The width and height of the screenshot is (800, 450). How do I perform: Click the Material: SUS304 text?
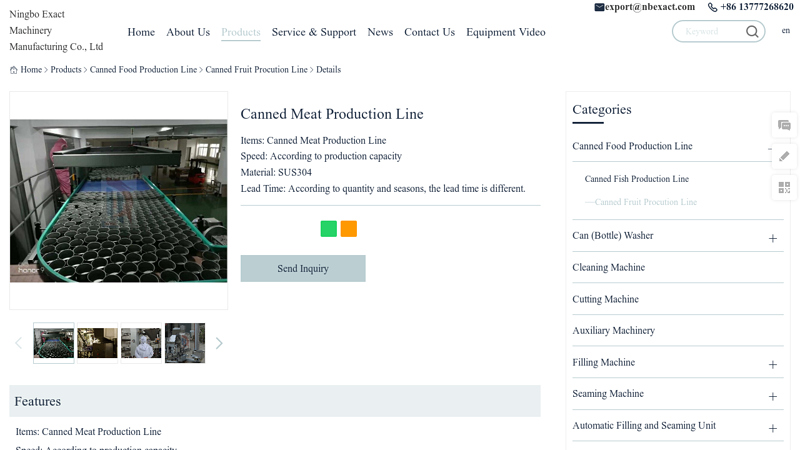(x=276, y=172)
